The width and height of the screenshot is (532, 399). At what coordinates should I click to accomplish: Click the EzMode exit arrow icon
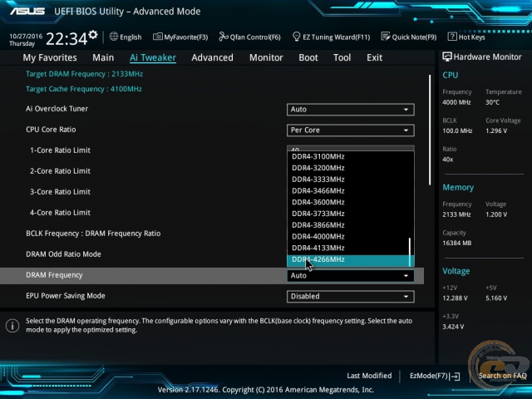pyautogui.click(x=455, y=376)
